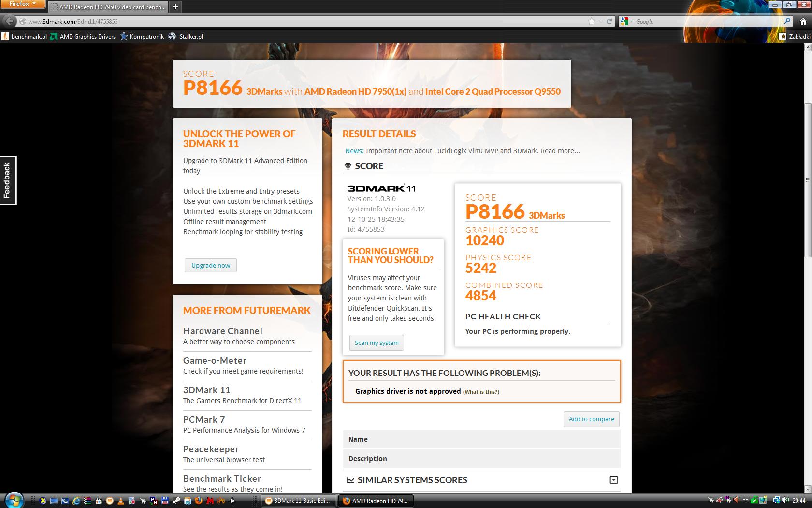Click the page scrollbar up arrow
This screenshot has width=812, height=508.
[808, 47]
